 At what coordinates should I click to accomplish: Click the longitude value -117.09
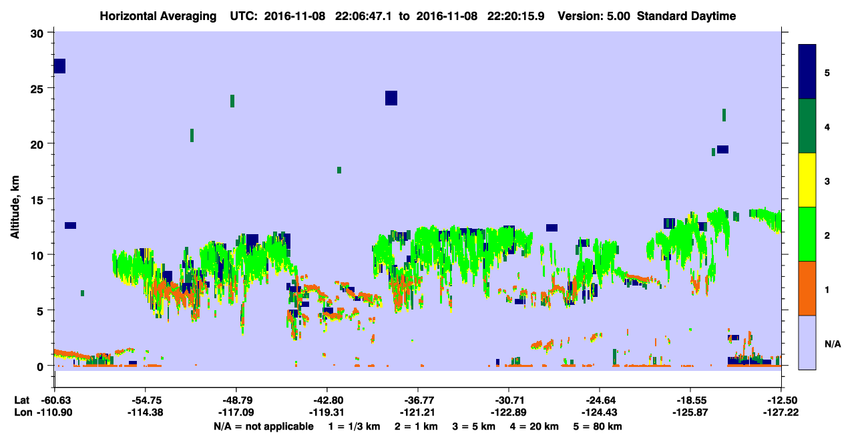(236, 413)
